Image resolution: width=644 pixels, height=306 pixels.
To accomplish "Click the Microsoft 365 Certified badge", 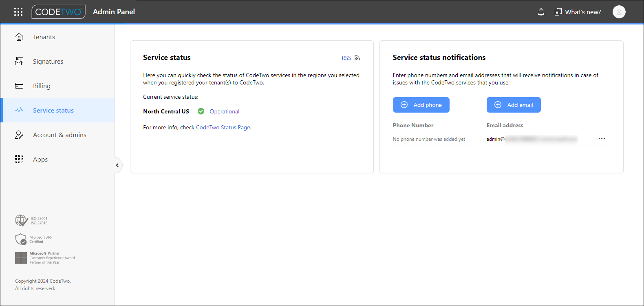I will point(33,239).
